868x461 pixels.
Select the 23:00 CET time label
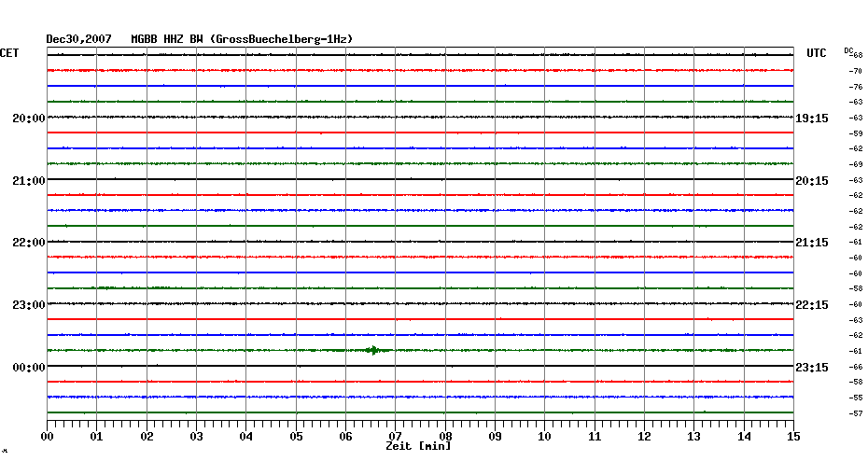point(29,305)
